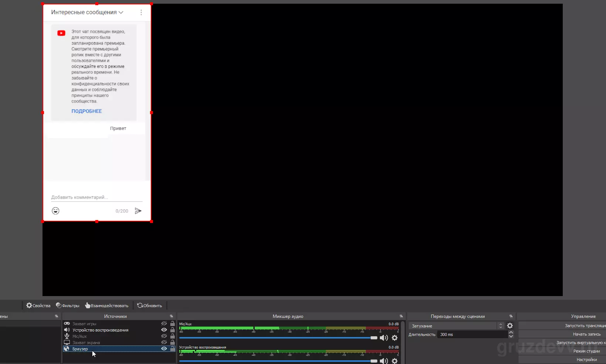The width and height of the screenshot is (606, 364).
Task: Open Фильтры for the selected source
Action: tap(68, 305)
